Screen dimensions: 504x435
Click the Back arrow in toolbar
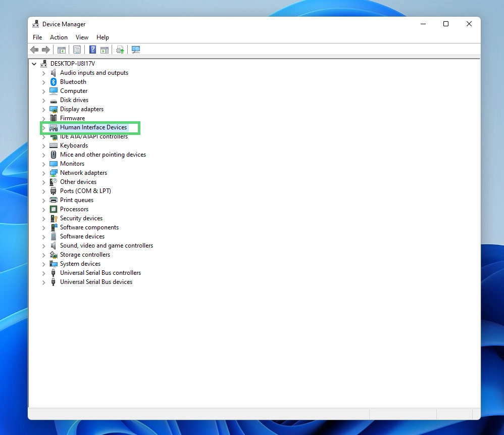click(34, 50)
